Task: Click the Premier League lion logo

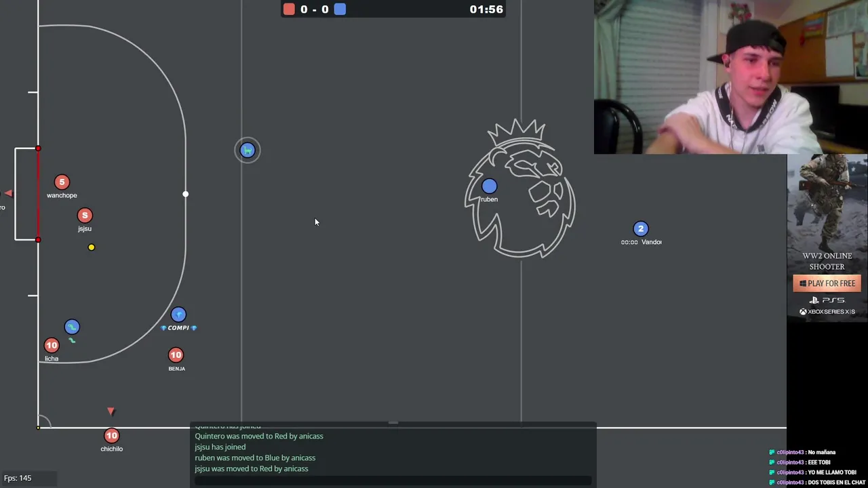Action: click(520, 188)
